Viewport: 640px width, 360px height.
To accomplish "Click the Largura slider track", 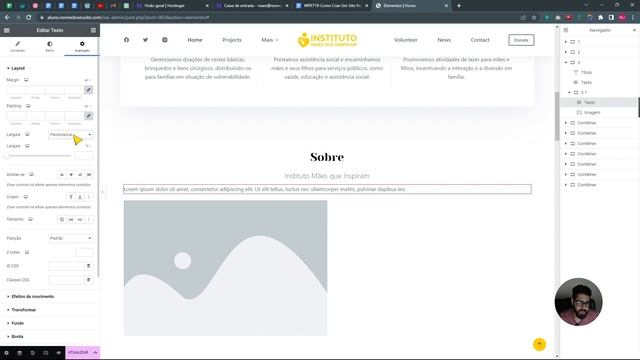I will 39,156.
